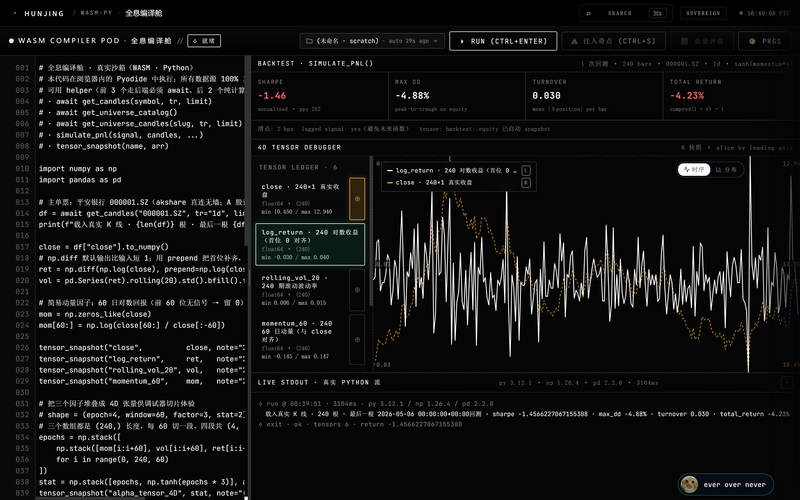Toggle off the close tensor overlay button
This screenshot has height=500, width=800.
357,198
